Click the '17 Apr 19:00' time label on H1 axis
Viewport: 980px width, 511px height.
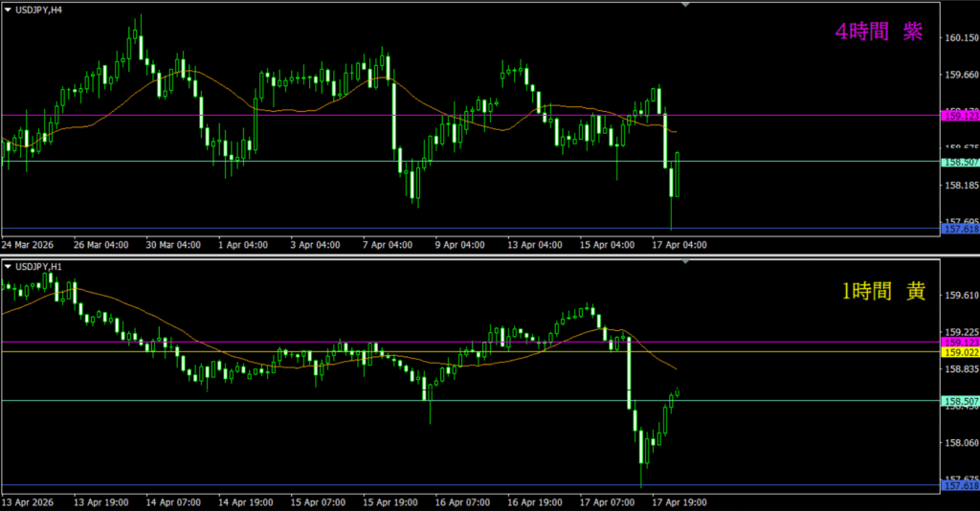(x=678, y=500)
